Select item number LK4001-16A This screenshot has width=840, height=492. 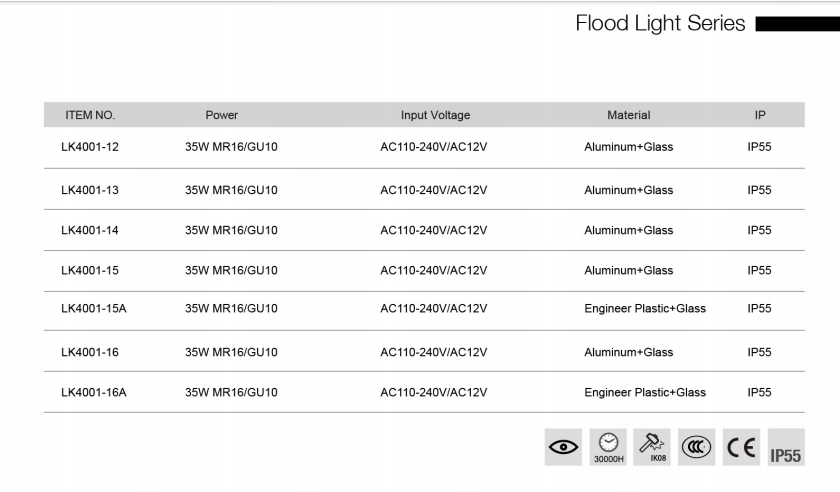pyautogui.click(x=94, y=393)
